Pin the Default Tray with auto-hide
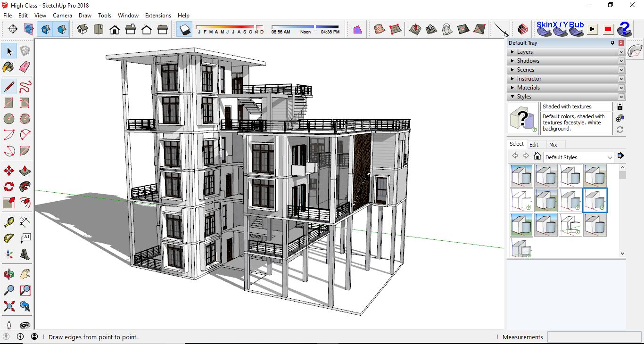644x344 pixels. (x=612, y=43)
